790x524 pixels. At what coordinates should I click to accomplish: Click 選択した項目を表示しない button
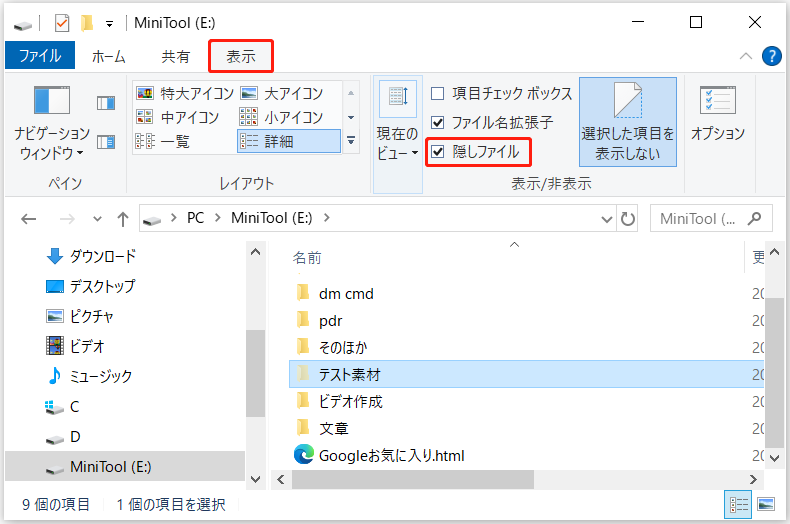pos(628,122)
